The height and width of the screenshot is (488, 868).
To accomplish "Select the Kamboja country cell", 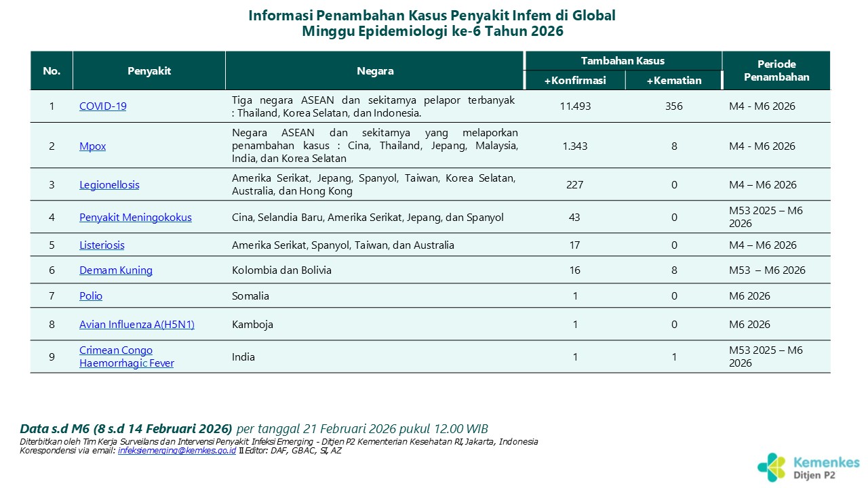I will coord(252,325).
